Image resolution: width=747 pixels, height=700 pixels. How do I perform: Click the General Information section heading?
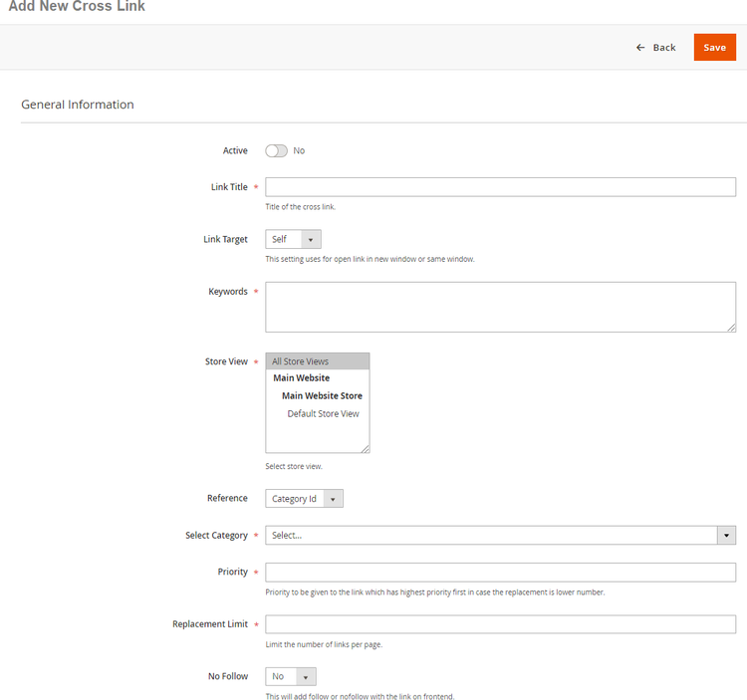point(78,105)
